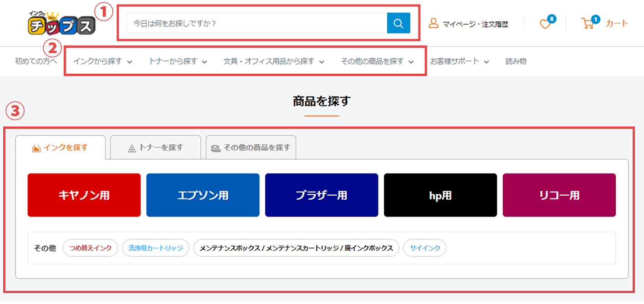Switch to the その他の商品を探す tab
This screenshot has height=304, width=644.
click(251, 147)
